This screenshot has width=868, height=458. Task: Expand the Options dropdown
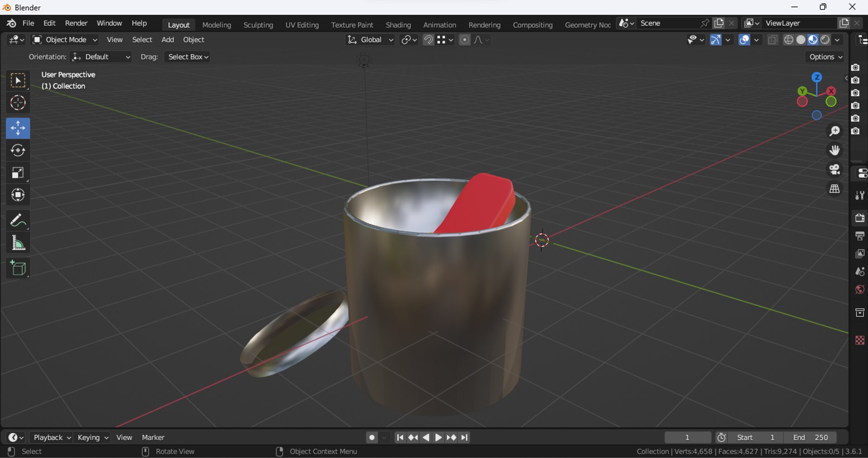pos(826,57)
